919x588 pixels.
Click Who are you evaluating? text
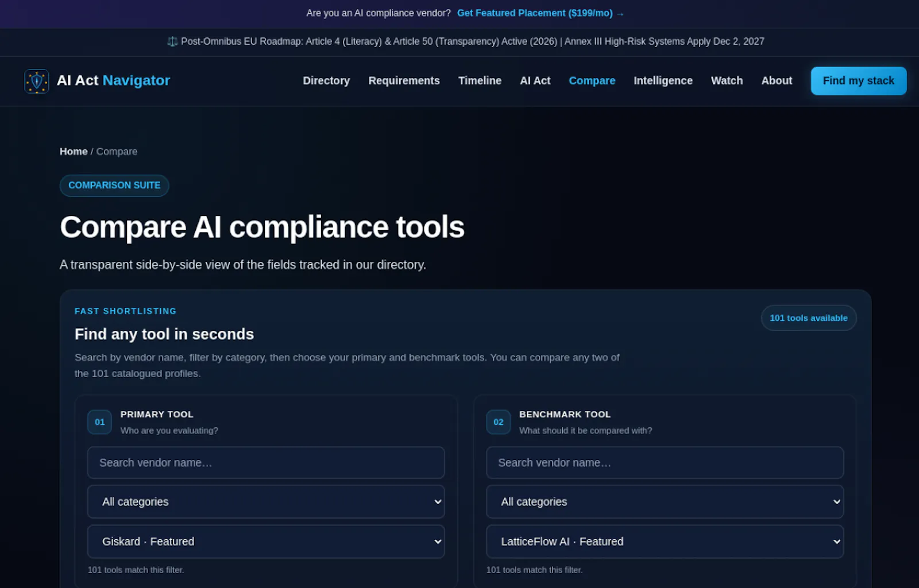[169, 431]
